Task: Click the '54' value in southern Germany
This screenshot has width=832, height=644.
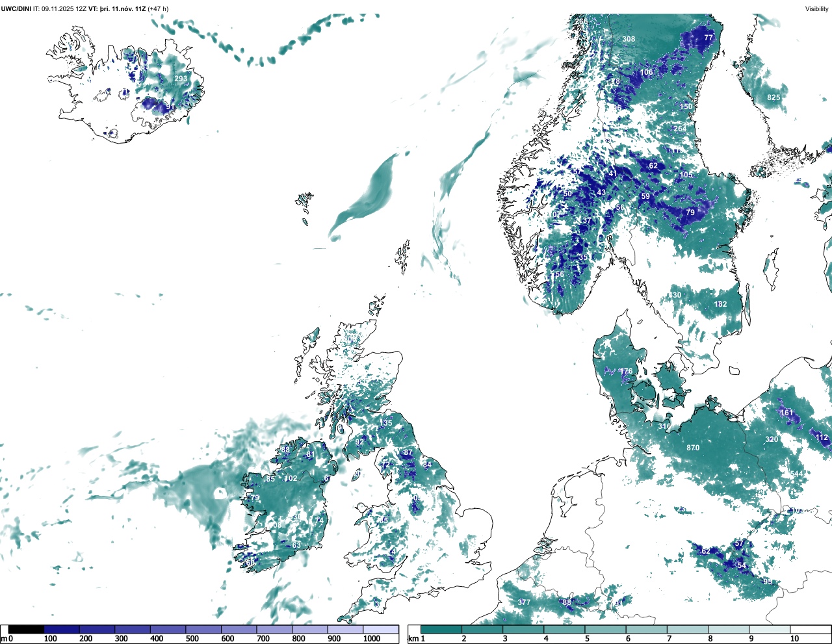Action: 742,565
